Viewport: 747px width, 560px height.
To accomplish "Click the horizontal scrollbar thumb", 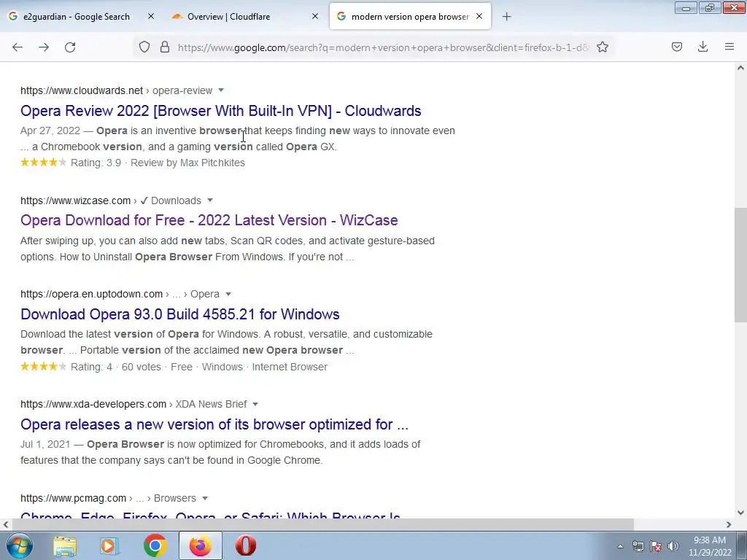I will (323, 524).
